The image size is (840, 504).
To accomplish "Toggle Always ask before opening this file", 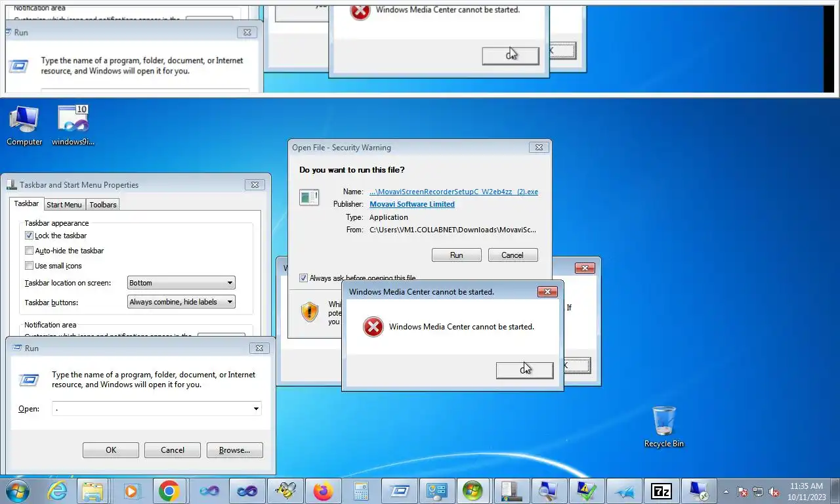I will pyautogui.click(x=303, y=278).
